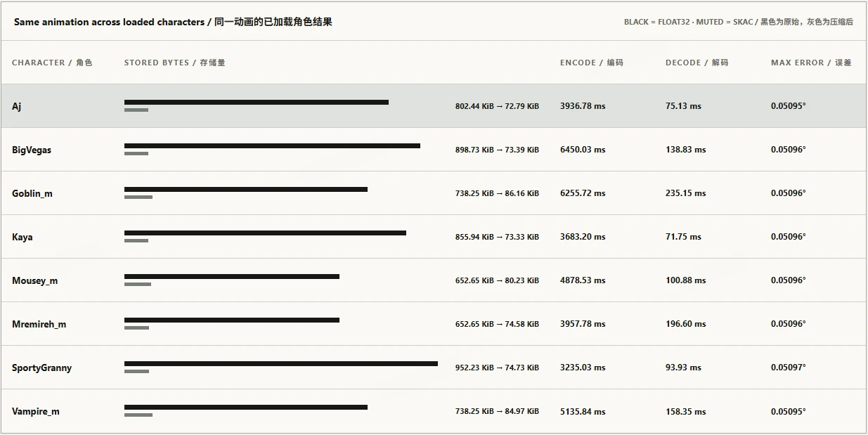This screenshot has height=435, width=868.
Task: Select the Aj character row name
Action: click(17, 106)
